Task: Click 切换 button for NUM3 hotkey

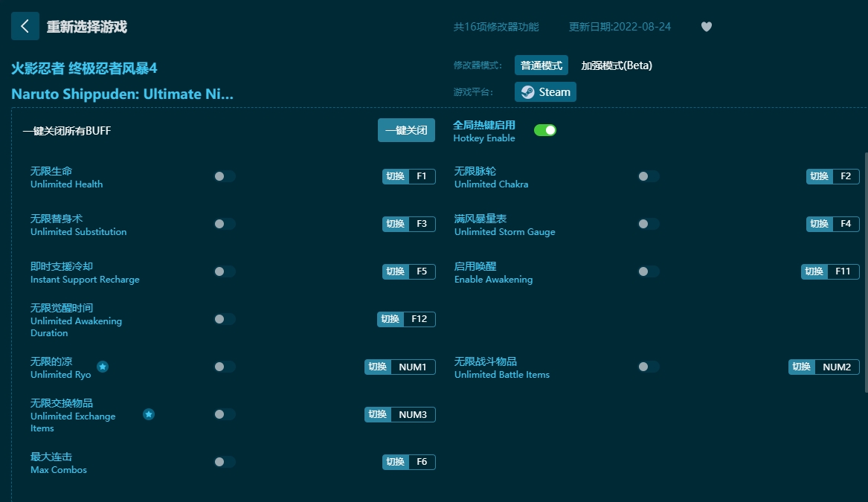Action: pyautogui.click(x=378, y=414)
